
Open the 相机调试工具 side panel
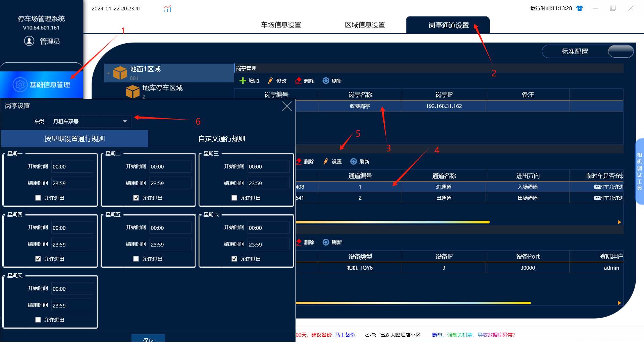pyautogui.click(x=639, y=171)
